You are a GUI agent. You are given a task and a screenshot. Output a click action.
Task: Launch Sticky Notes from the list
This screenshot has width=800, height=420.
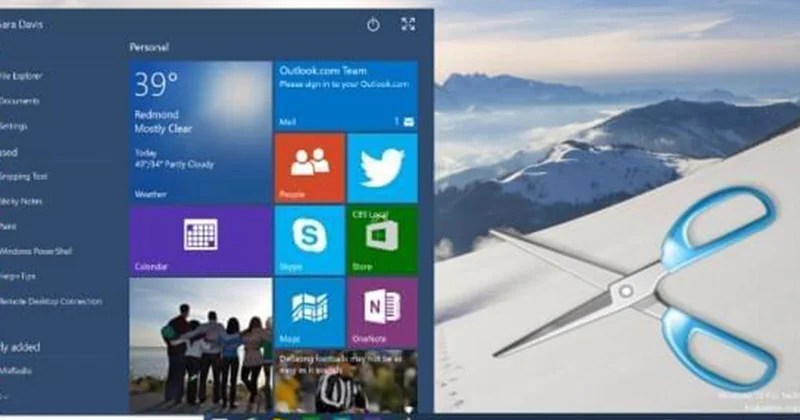(21, 201)
